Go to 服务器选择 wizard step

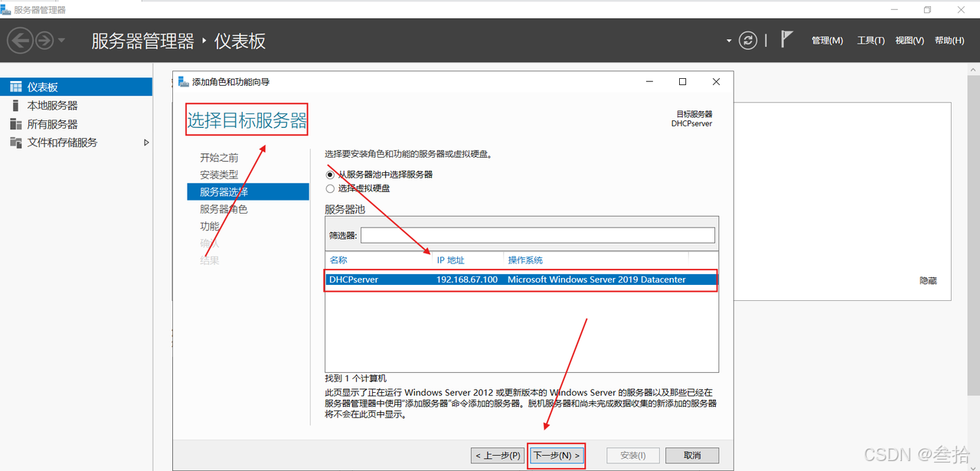[x=248, y=191]
